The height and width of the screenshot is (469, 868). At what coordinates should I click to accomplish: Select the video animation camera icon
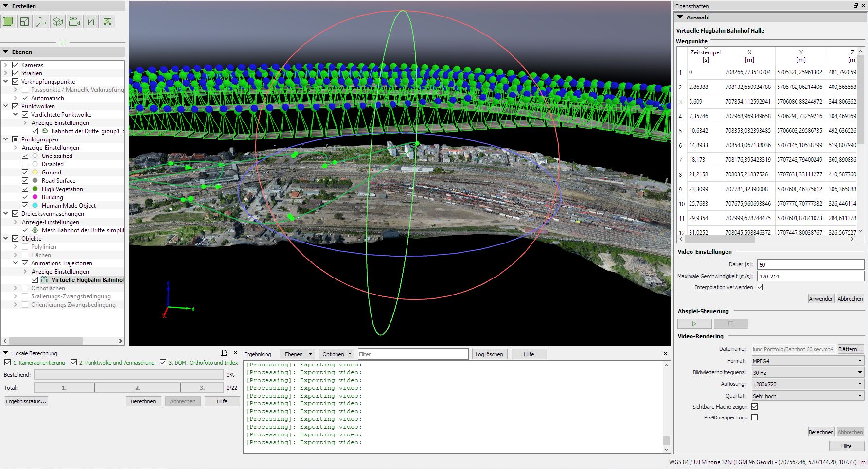74,21
